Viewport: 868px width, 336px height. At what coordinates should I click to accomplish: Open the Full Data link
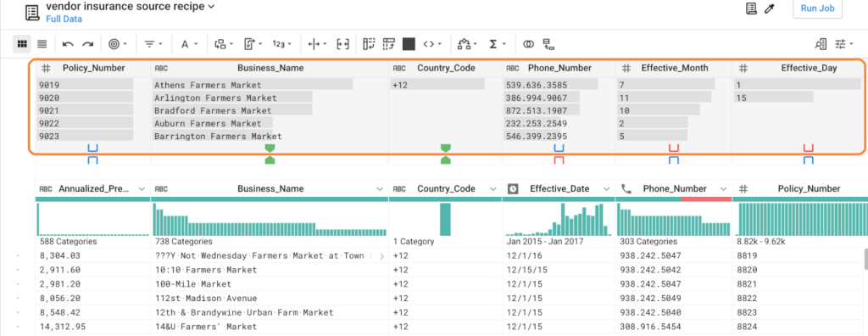[x=64, y=19]
